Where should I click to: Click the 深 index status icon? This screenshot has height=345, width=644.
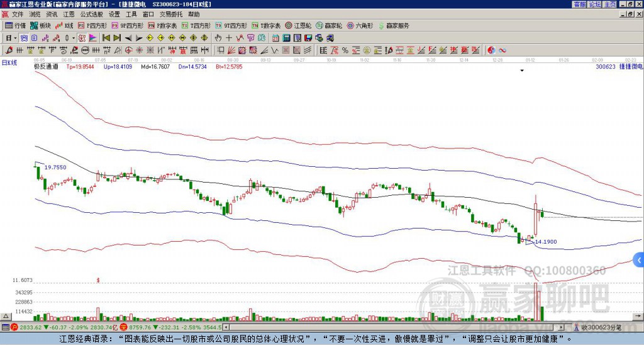pyautogui.click(x=123, y=327)
